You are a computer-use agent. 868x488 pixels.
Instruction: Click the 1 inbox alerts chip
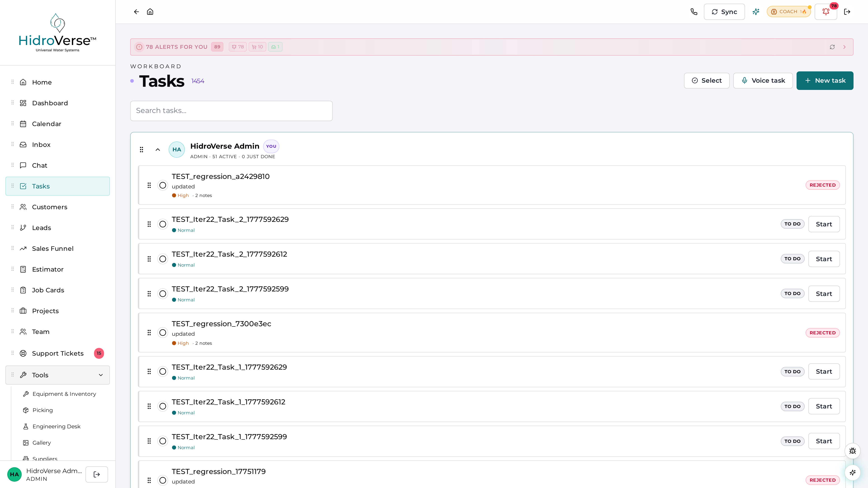[275, 47]
